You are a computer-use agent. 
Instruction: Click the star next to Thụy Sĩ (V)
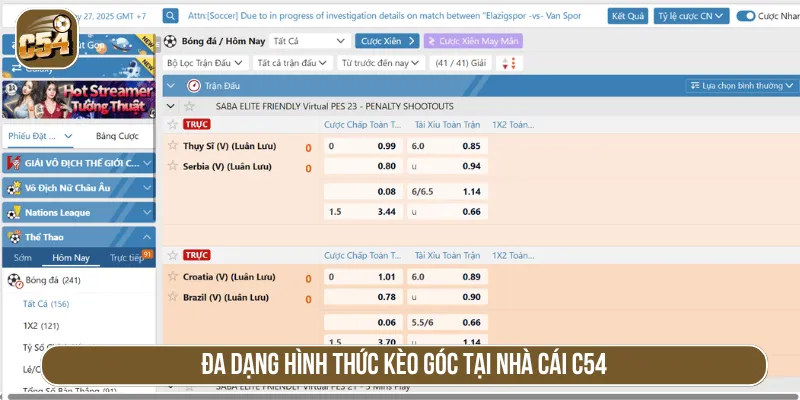173,145
